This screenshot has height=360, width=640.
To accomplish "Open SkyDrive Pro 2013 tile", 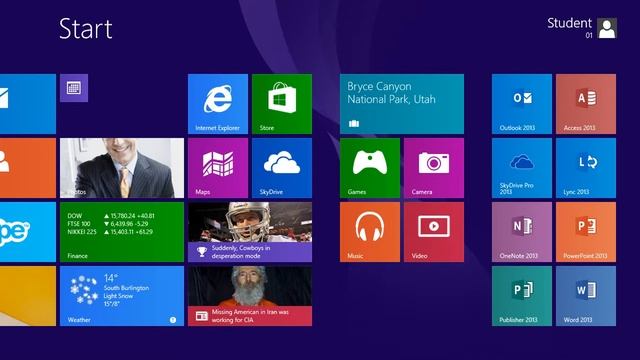I will (522, 168).
